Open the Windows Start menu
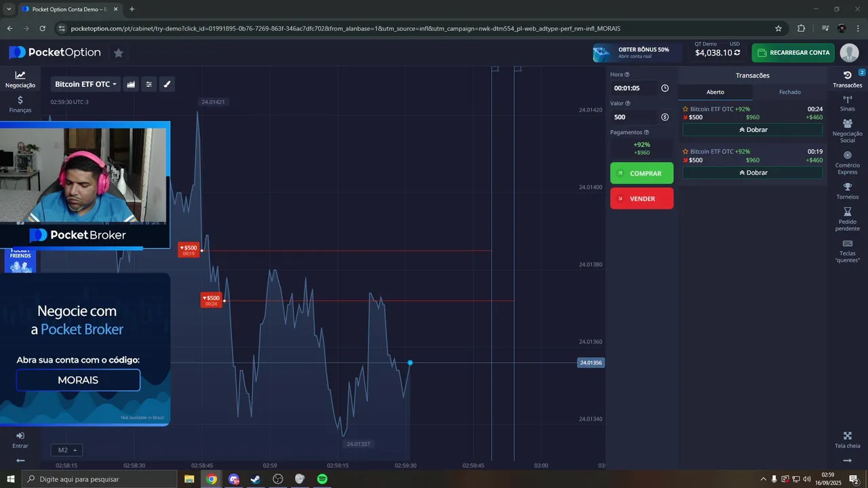 (x=11, y=479)
